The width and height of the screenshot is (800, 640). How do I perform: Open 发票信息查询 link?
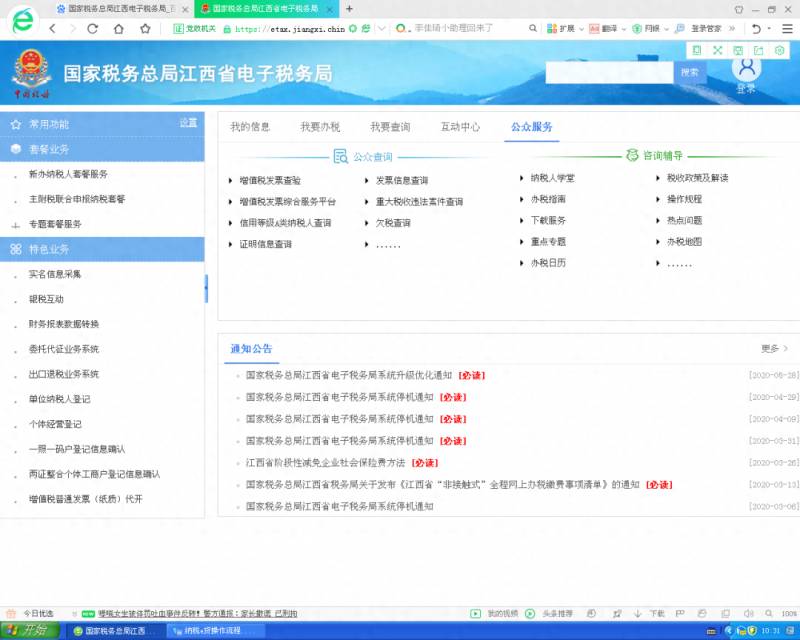[x=402, y=180]
